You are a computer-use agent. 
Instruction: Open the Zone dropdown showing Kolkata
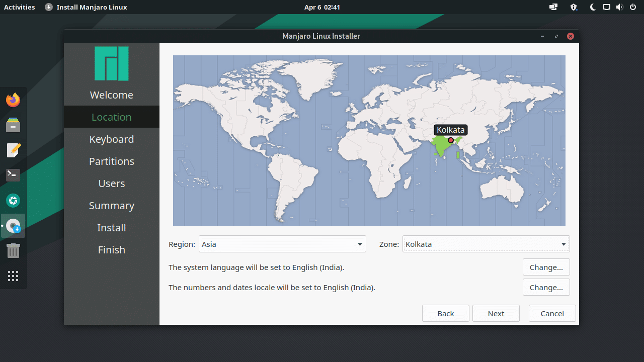486,244
